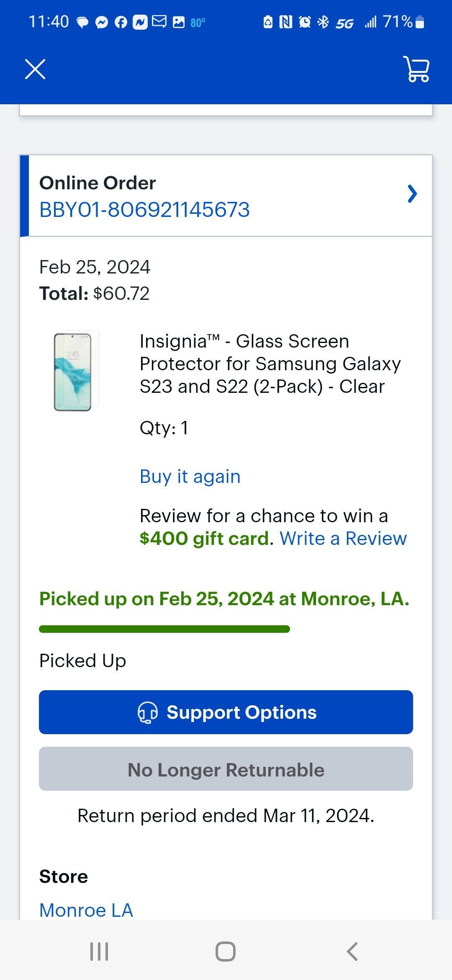Open order number BBY01-806921145673
Image resolution: width=452 pixels, height=980 pixels.
click(144, 209)
